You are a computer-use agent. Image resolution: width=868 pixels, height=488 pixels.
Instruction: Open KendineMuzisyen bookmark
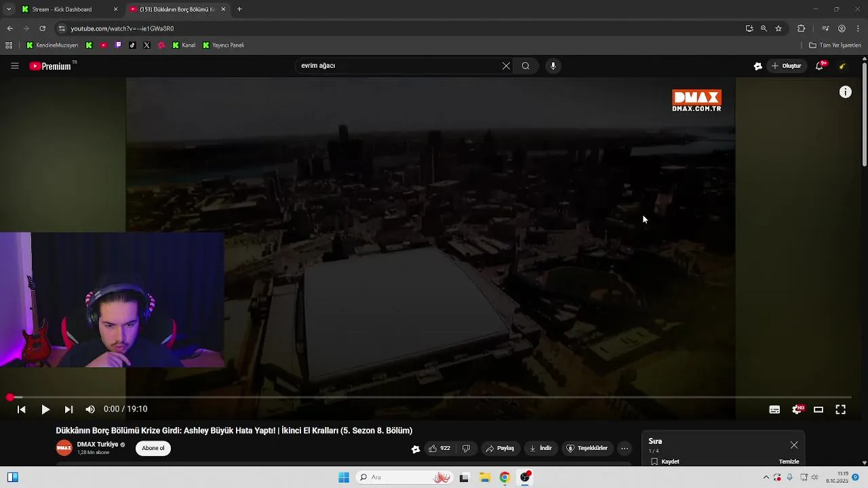(52, 45)
